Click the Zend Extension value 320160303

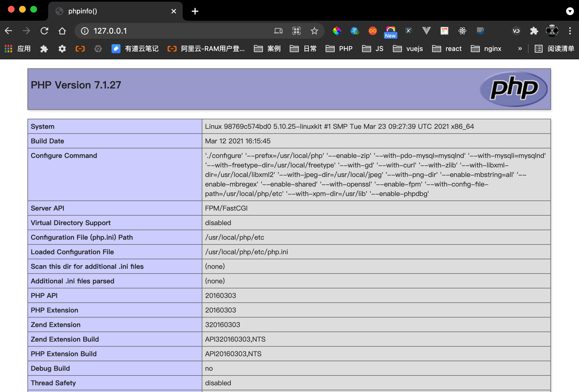[x=223, y=325]
